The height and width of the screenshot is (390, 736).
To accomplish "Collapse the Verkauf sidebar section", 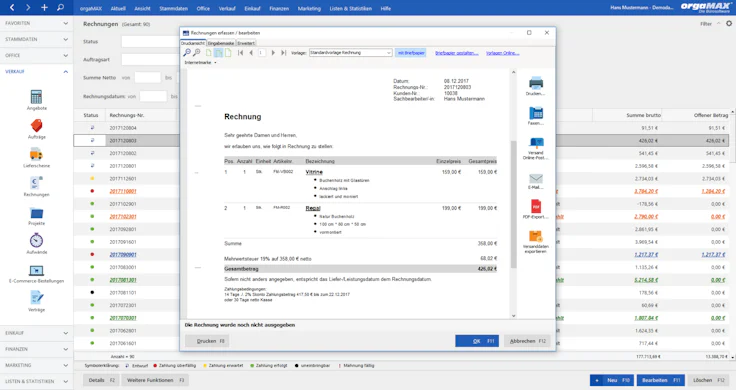I will (x=36, y=72).
